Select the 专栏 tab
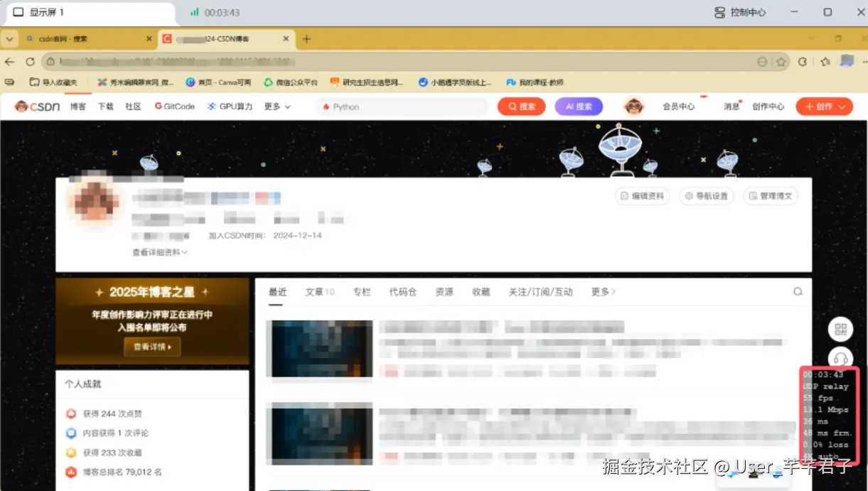 (x=362, y=291)
